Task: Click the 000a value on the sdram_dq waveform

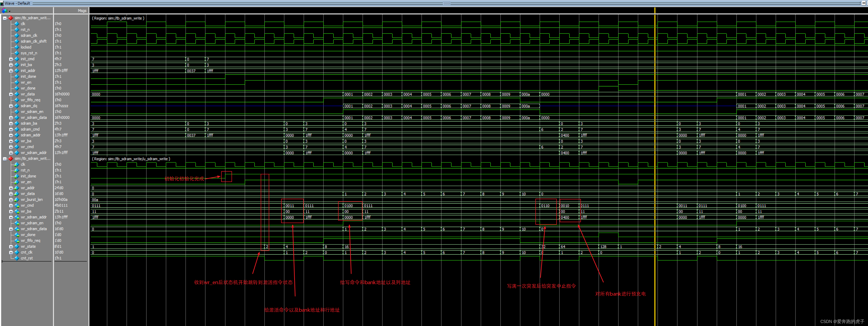Action: coord(526,106)
